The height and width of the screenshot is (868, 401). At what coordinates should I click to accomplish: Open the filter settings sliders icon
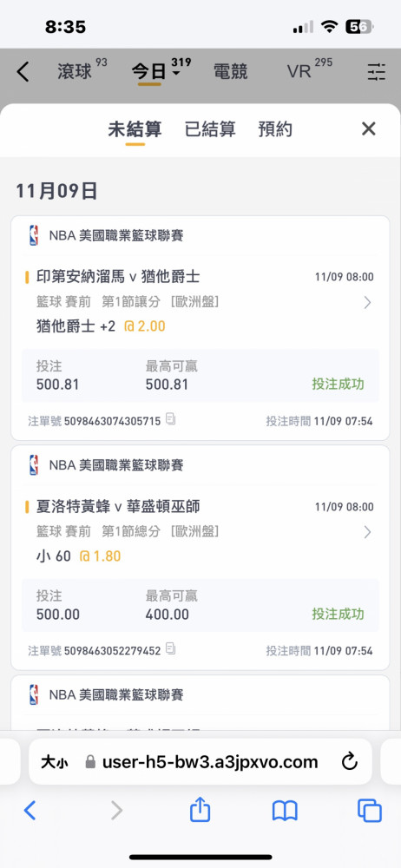pos(376,72)
